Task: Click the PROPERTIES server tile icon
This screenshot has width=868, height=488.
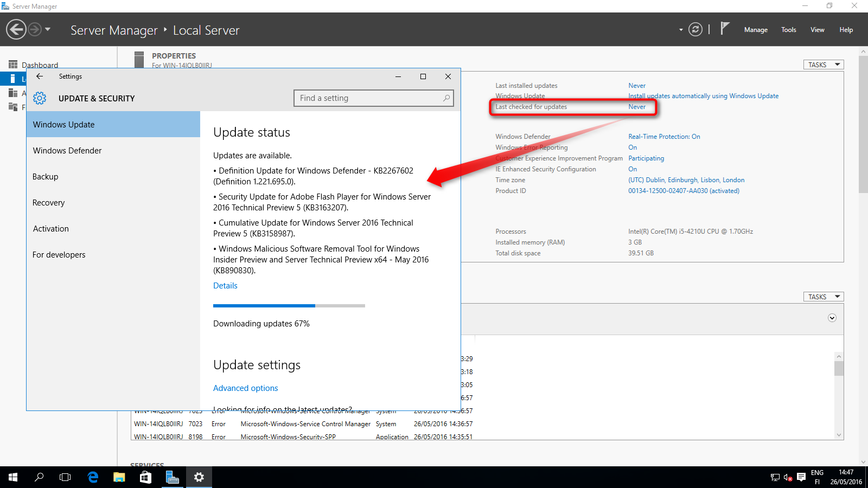Action: (139, 60)
